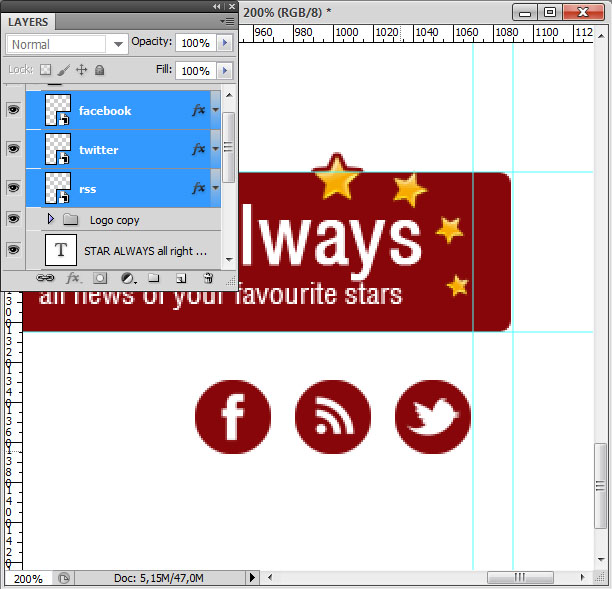Click canvas vertical scrollbar thumb
This screenshot has height=589, width=612.
tap(600, 486)
